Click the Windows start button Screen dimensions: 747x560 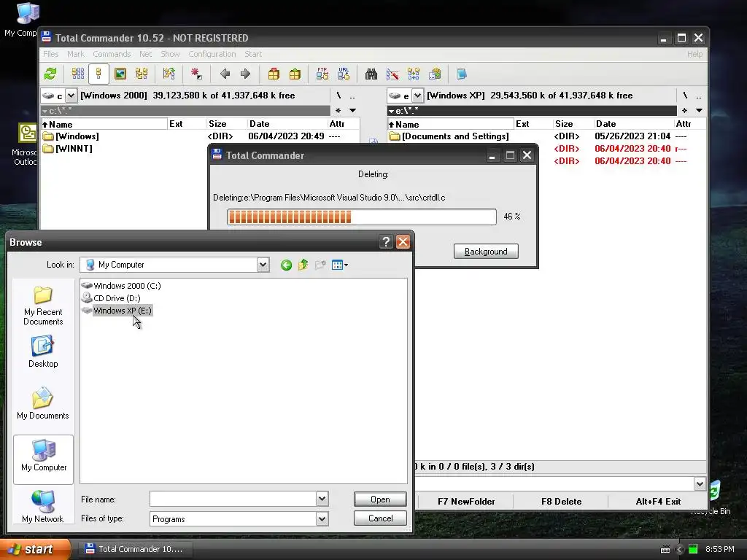[x=35, y=549]
